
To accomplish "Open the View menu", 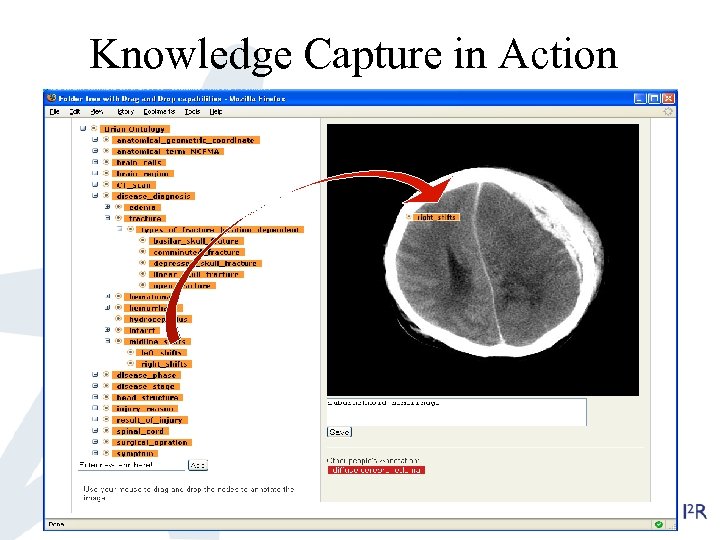I will 96,112.
